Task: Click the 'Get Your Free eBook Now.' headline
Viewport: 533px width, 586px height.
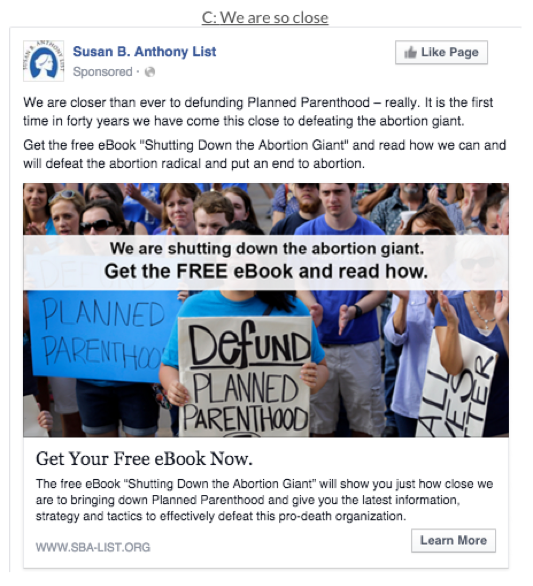Action: 144,459
